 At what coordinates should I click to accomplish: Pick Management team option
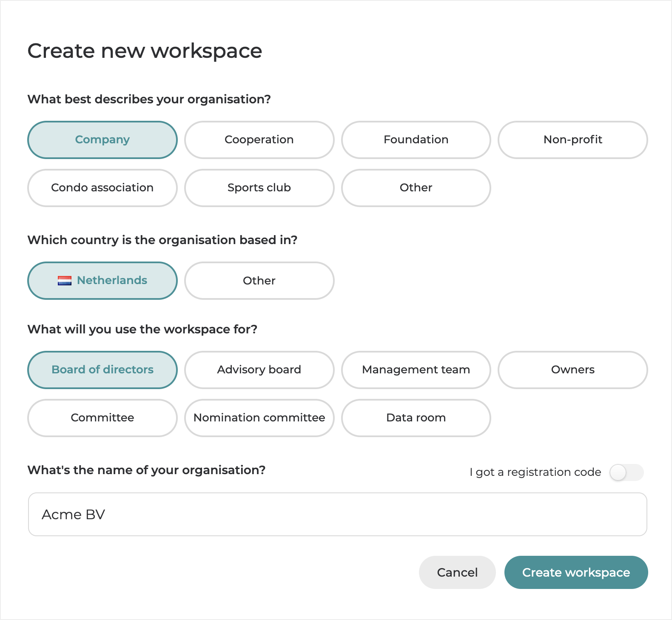tap(416, 370)
